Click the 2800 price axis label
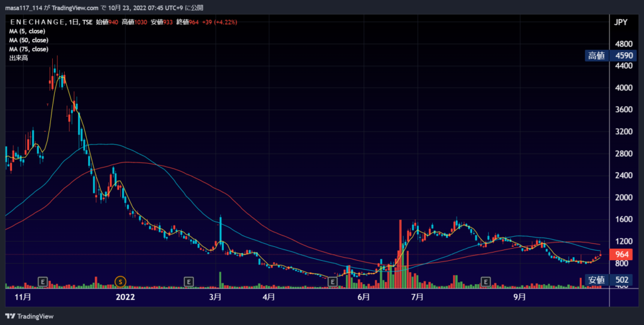Screen dimensions: 644x325 pyautogui.click(x=624, y=154)
